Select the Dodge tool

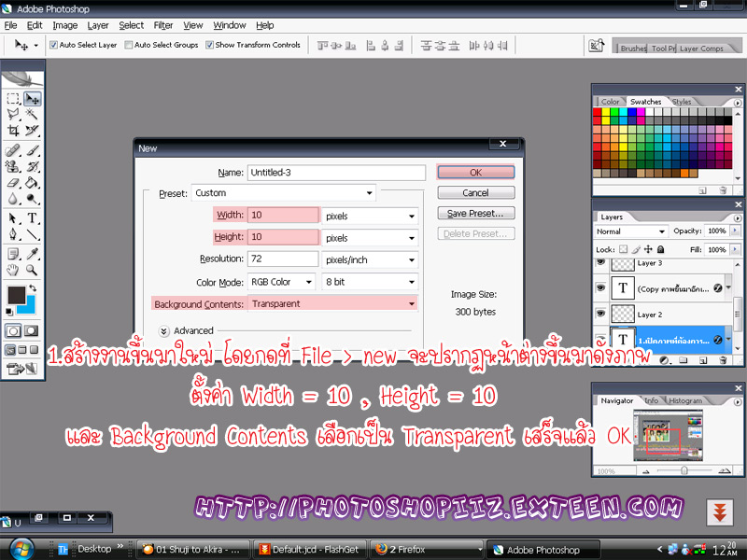[x=32, y=199]
